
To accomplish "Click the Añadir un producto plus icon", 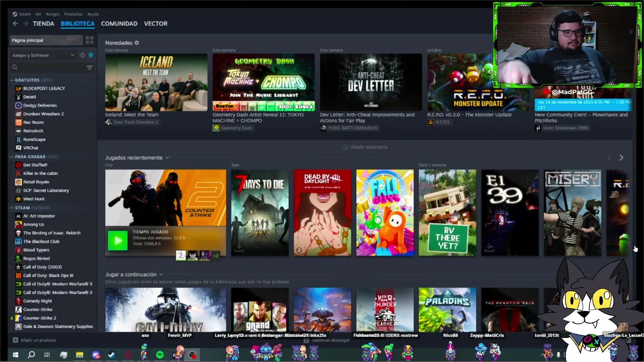I will click(x=16, y=340).
